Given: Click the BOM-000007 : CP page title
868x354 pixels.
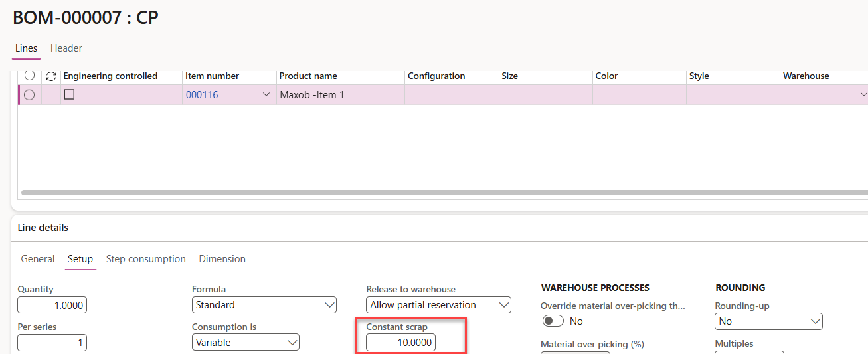Looking at the screenshot, I should click(86, 18).
